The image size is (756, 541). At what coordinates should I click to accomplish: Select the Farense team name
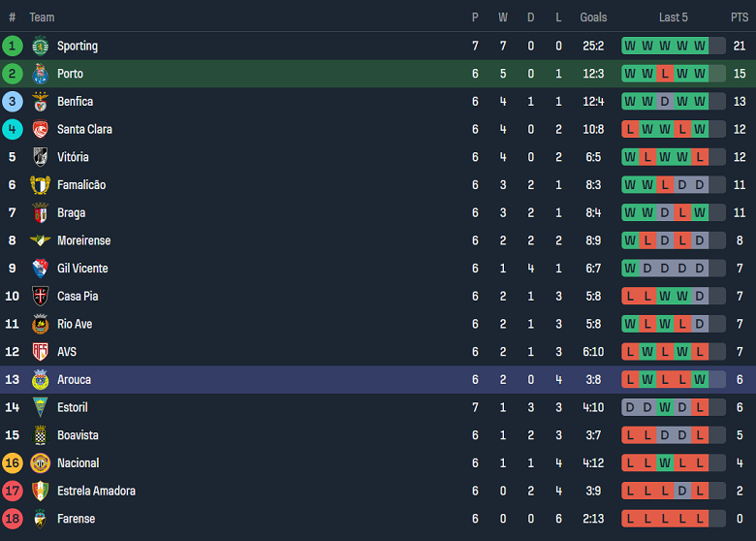(x=76, y=519)
